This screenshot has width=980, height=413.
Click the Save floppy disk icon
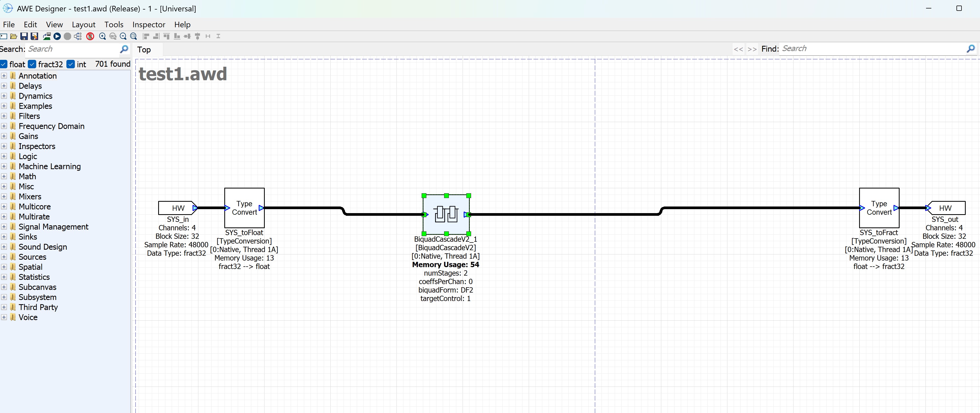[x=24, y=36]
